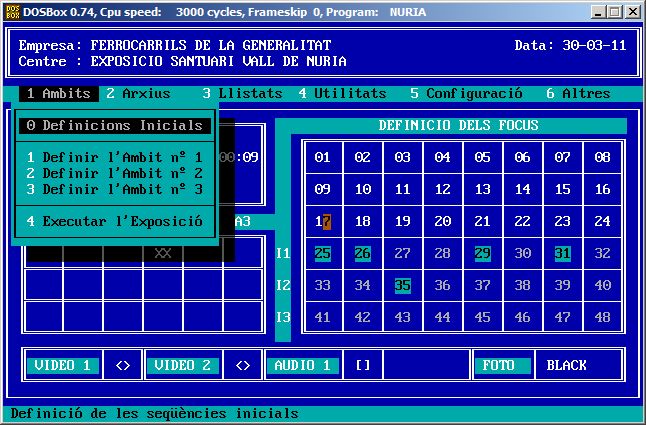
Task: Toggle highlighted focus number 25
Action: click(322, 254)
